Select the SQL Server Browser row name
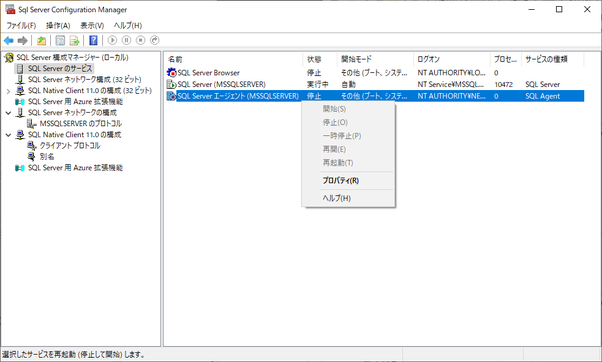This screenshot has height=362, width=602. tap(208, 73)
